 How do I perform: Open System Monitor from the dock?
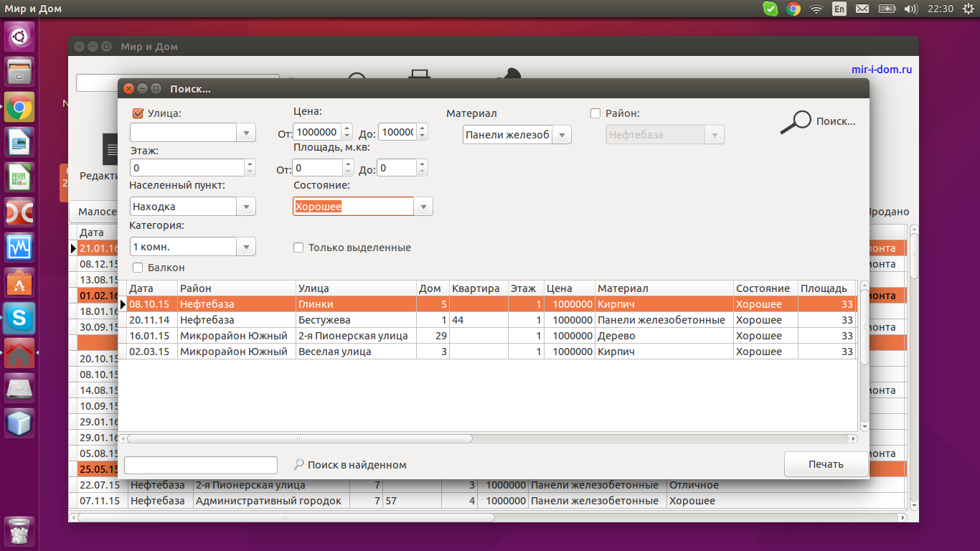[x=19, y=248]
